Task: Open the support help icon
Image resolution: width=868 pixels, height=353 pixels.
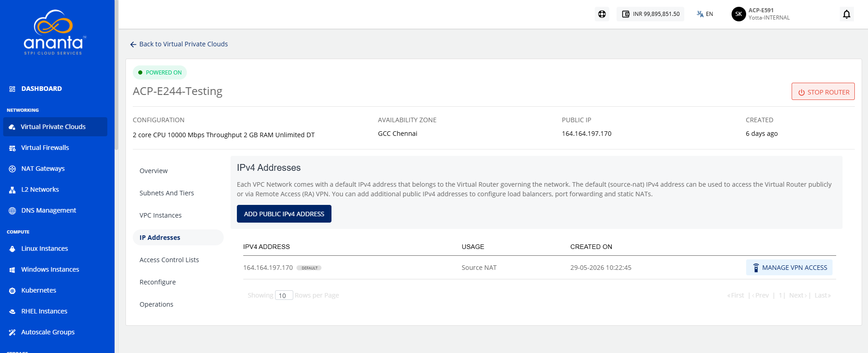Action: (x=602, y=14)
